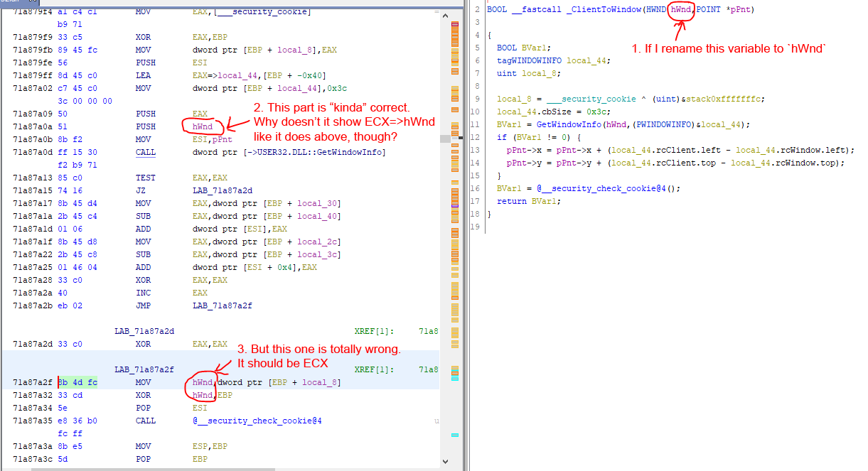Select the LAB_71a87a2f label line in listing
The image size is (868, 471).
(145, 369)
